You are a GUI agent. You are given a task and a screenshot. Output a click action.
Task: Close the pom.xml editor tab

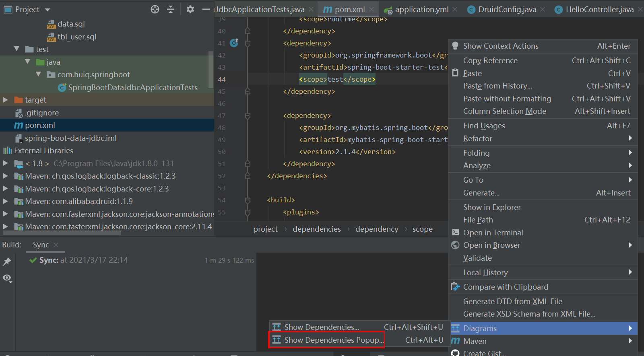[372, 9]
